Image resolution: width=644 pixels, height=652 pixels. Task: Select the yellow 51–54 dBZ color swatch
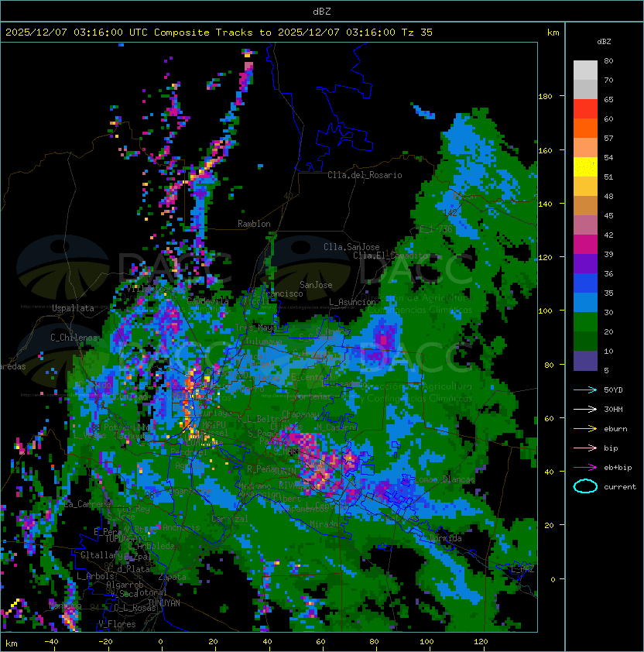[x=585, y=167]
